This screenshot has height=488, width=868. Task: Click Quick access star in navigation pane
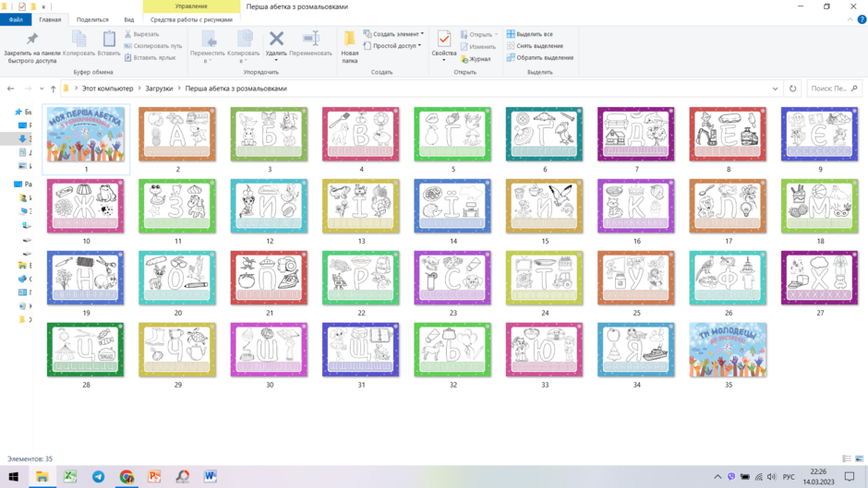tap(18, 112)
